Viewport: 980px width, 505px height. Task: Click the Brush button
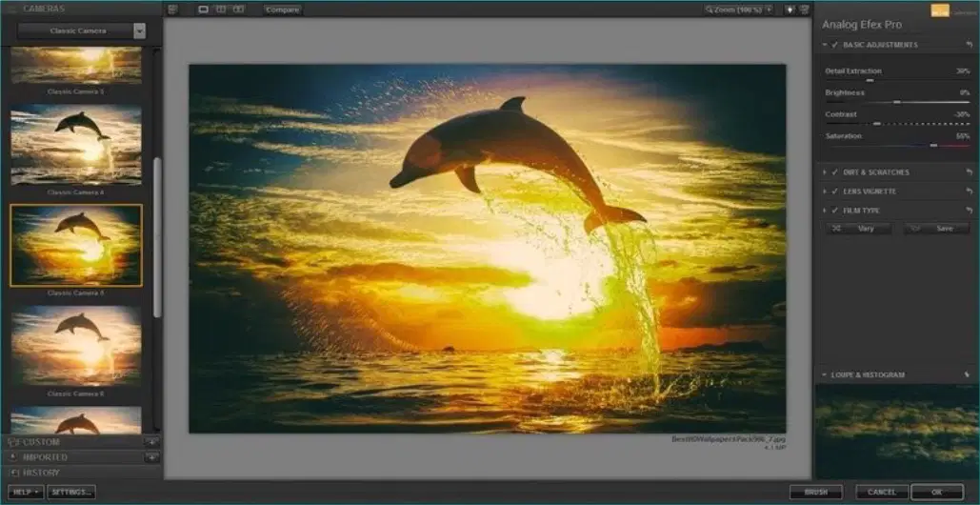(x=815, y=493)
